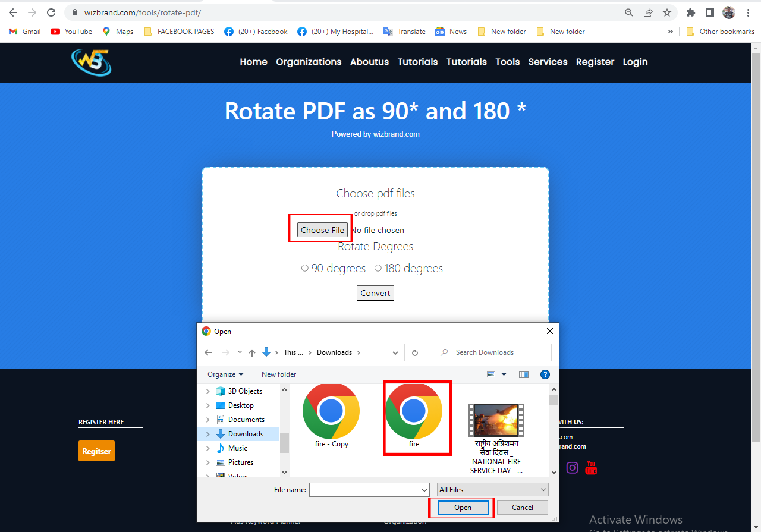Click the Convert button
Screen dimensions: 761x532
pos(375,293)
